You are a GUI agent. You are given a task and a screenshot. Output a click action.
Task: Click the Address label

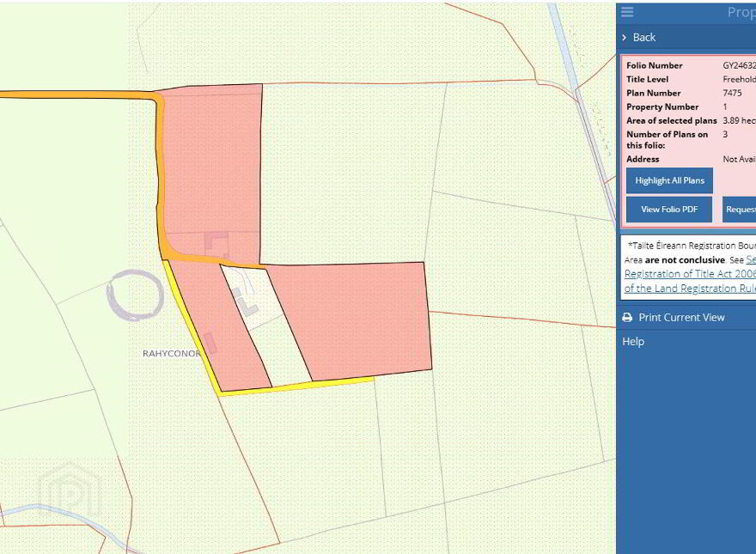pyautogui.click(x=643, y=159)
